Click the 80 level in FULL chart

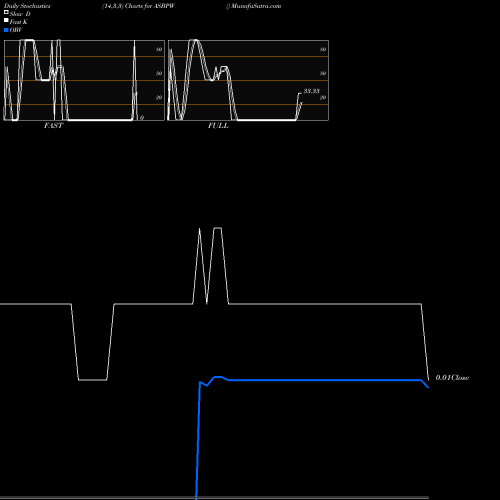(323, 49)
